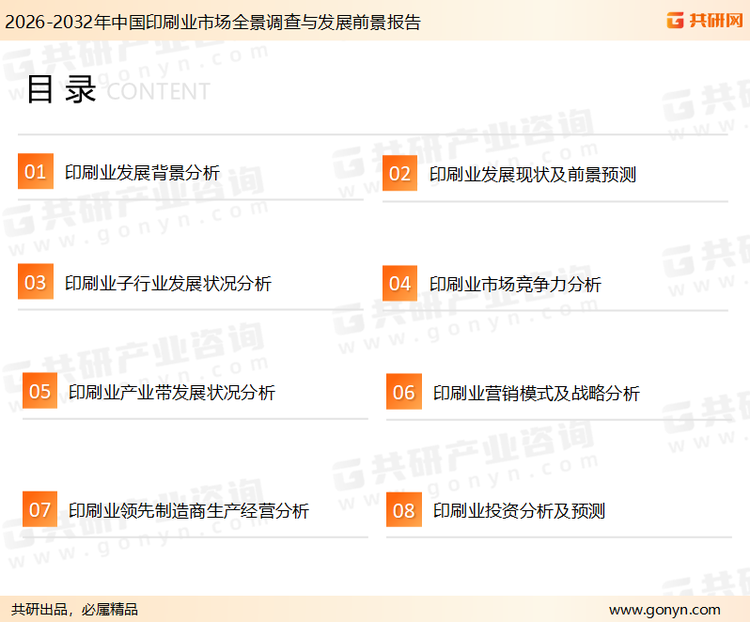Open chapter 印刷业领先制造商生产经营分析

pyautogui.click(x=189, y=511)
